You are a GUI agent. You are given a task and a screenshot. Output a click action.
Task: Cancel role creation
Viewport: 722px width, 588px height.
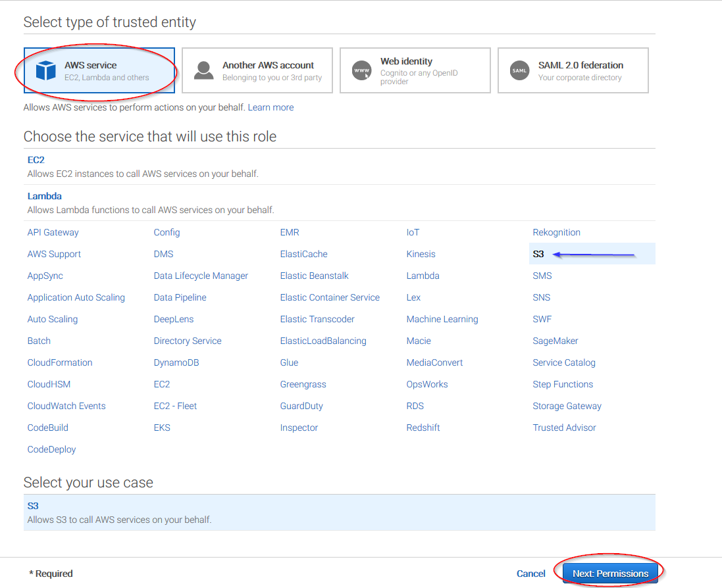[x=531, y=574]
